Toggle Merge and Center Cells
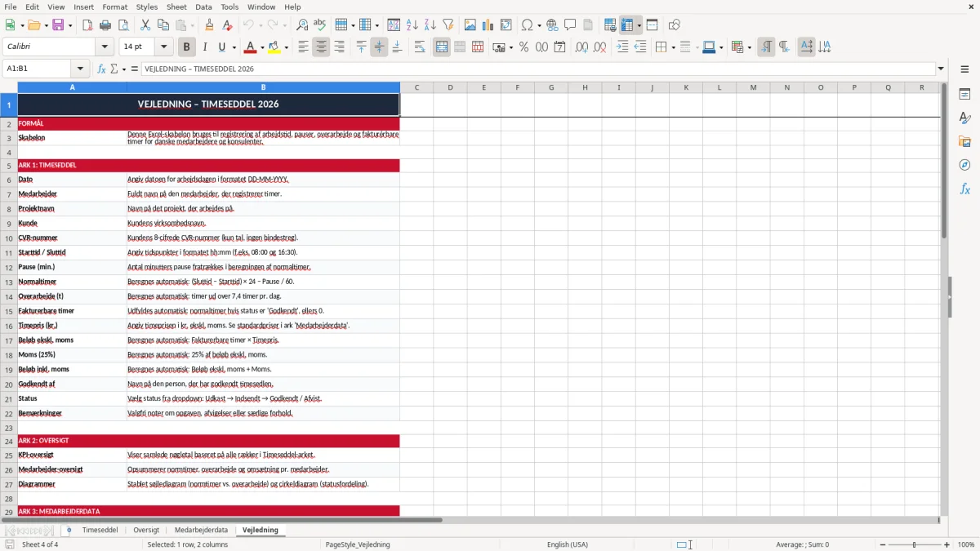The image size is (980, 551). 442,47
